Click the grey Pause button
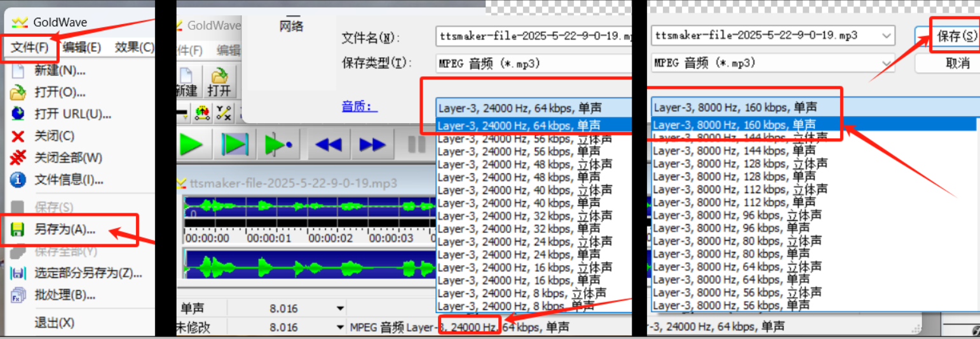 tap(416, 144)
